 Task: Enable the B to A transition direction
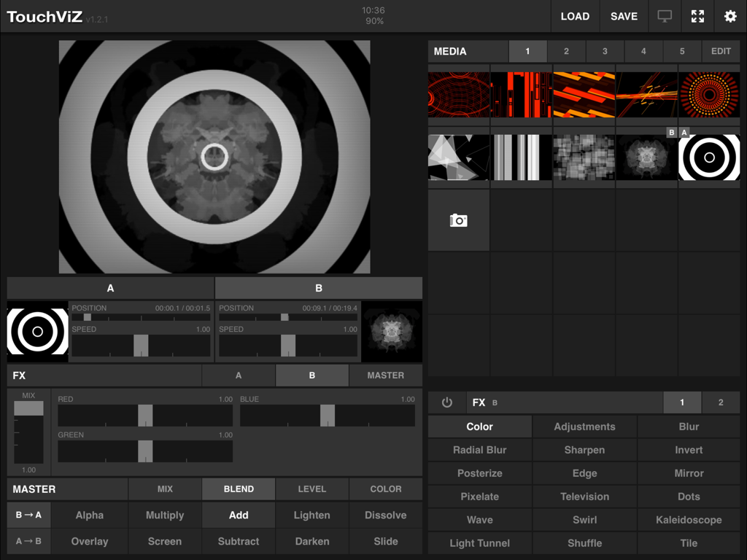pyautogui.click(x=28, y=515)
